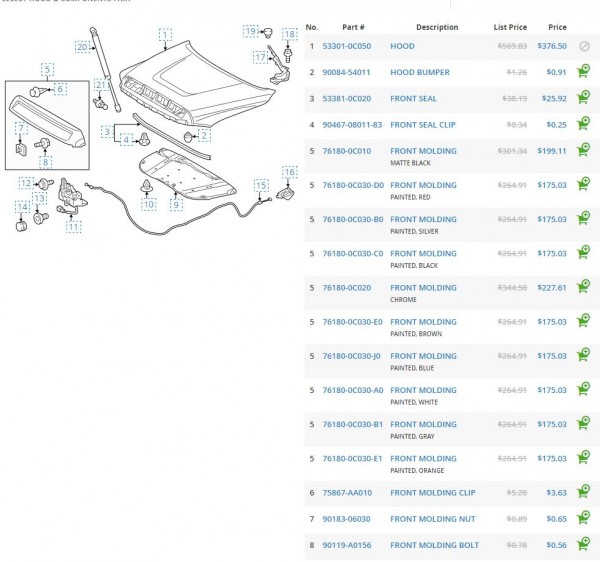Image resolution: width=600 pixels, height=562 pixels.
Task: Open part number 90084-54011 link
Action: pos(346,72)
